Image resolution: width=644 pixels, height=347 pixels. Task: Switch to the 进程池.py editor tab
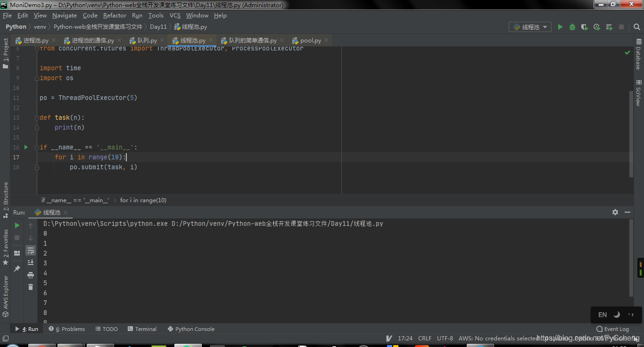pos(35,41)
